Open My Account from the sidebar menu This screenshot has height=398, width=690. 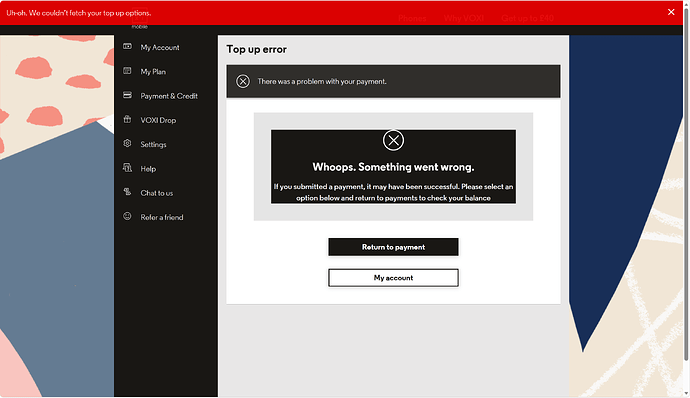[x=160, y=48]
